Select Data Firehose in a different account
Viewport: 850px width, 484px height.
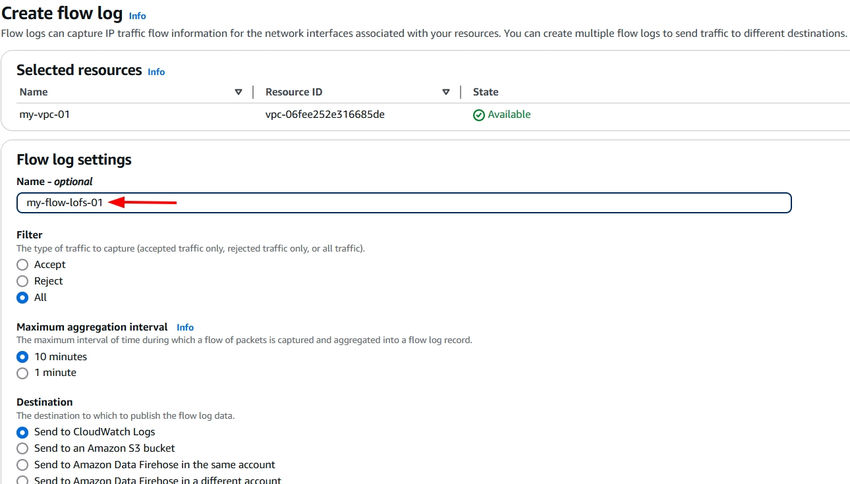(x=23, y=480)
